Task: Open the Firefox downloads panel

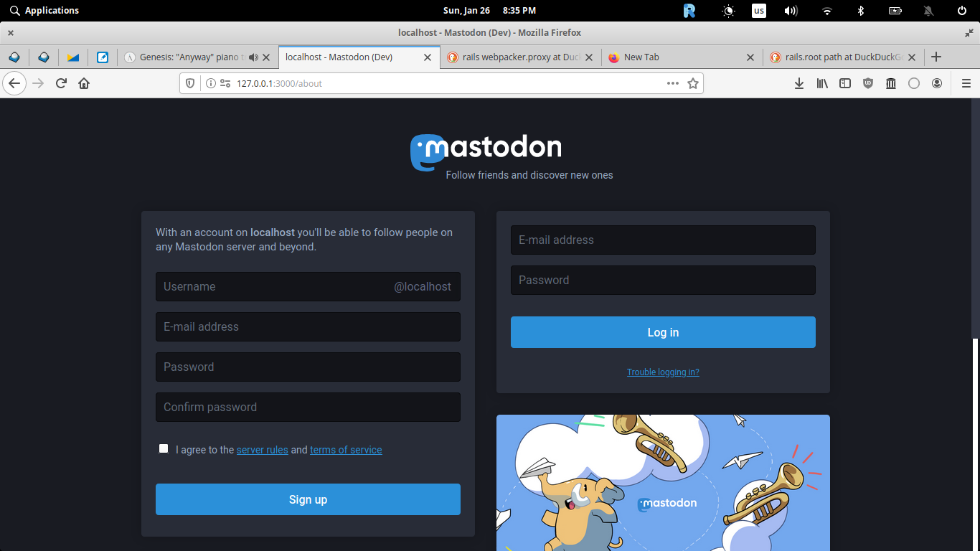Action: tap(799, 83)
